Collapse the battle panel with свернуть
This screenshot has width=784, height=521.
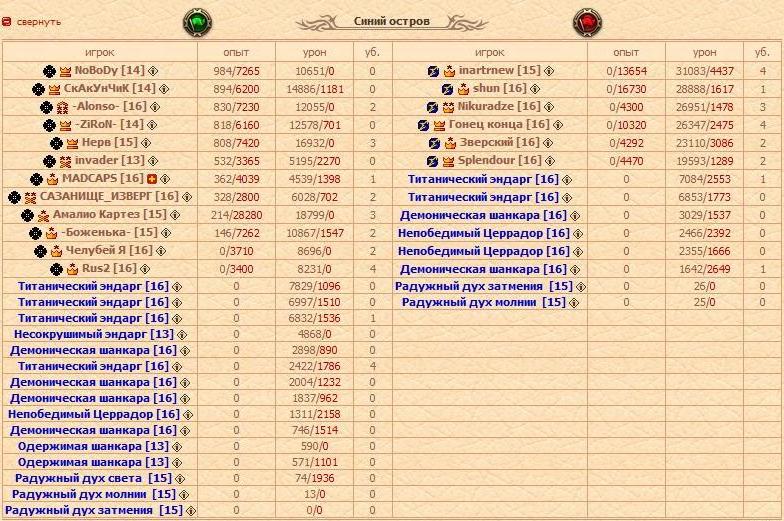[32, 22]
